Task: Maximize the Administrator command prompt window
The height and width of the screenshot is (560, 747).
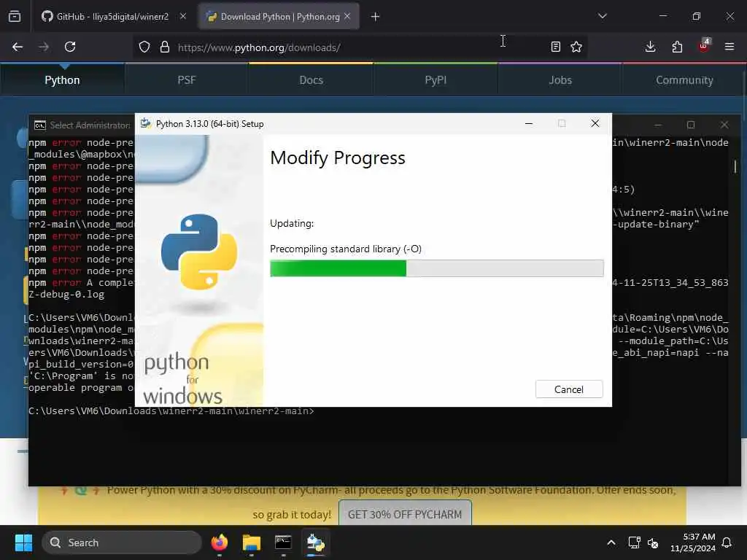Action: coord(691,125)
